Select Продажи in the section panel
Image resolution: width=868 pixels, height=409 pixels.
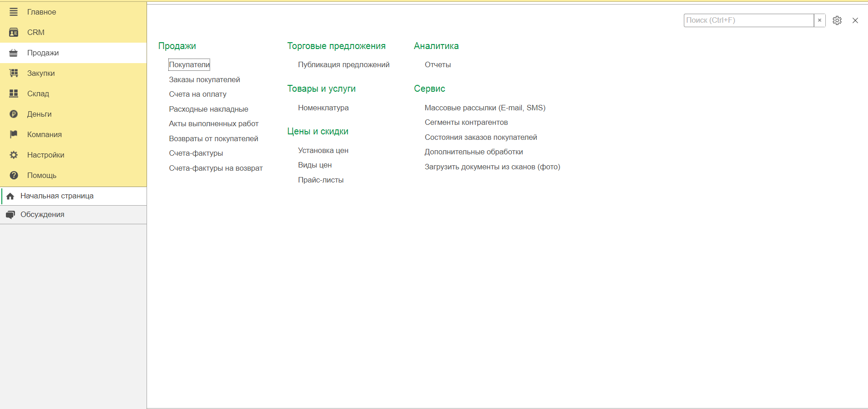(x=43, y=53)
